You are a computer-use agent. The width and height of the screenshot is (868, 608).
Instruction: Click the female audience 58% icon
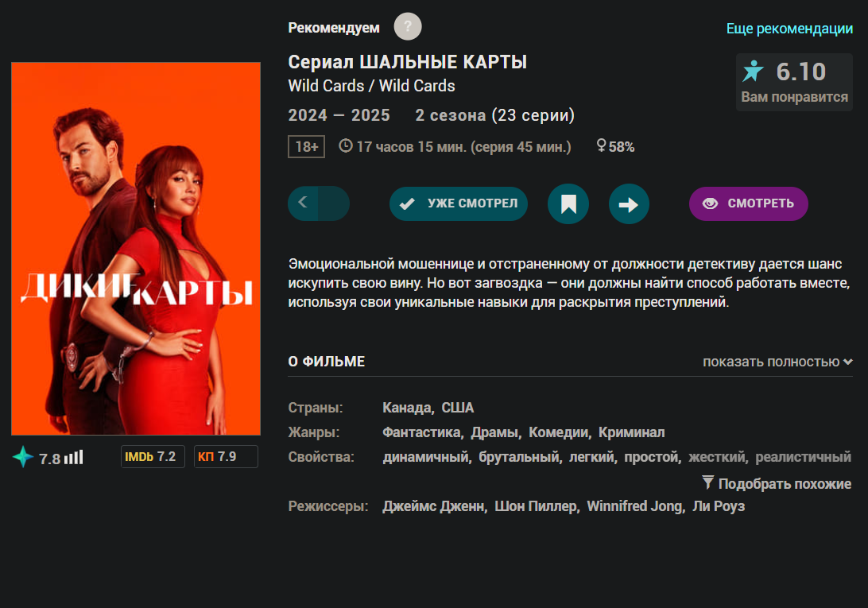[x=601, y=145]
